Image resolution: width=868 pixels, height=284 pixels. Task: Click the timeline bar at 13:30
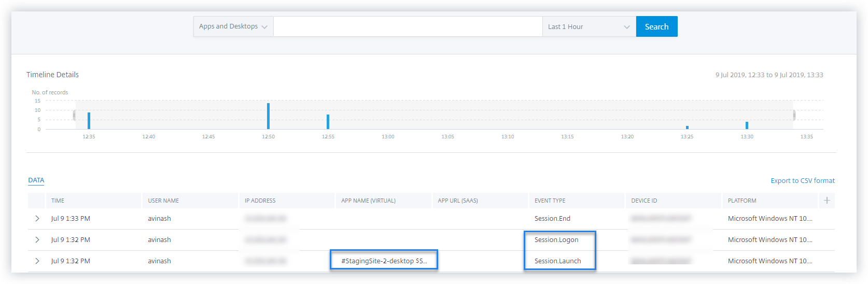(x=747, y=125)
